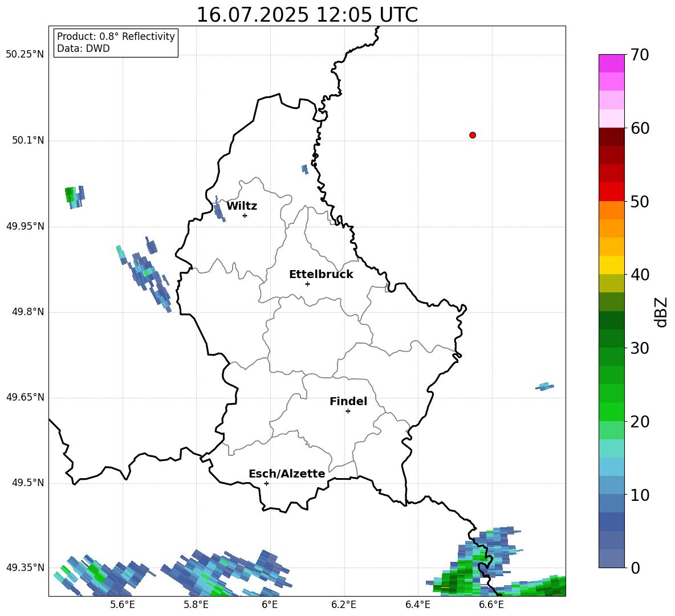Click the bright red 50 dBZ colorbar band

coord(611,192)
